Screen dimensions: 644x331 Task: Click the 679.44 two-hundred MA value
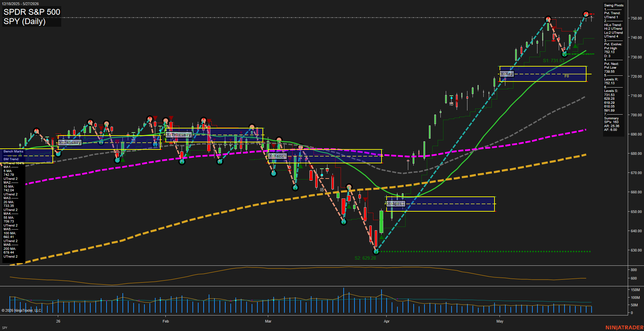(9, 253)
